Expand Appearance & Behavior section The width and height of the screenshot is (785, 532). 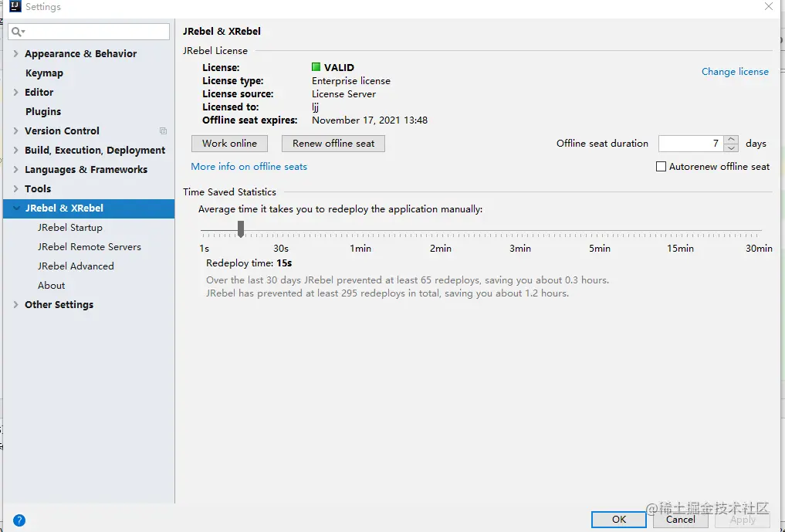pyautogui.click(x=15, y=53)
